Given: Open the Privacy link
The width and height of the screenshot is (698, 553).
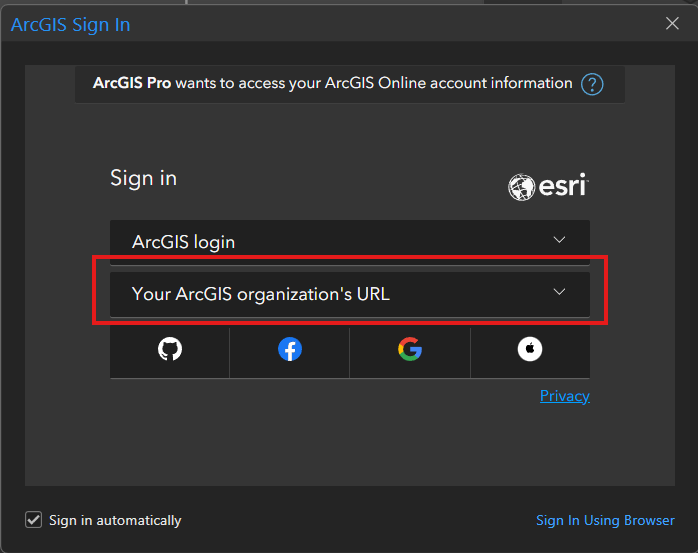Looking at the screenshot, I should coord(564,396).
